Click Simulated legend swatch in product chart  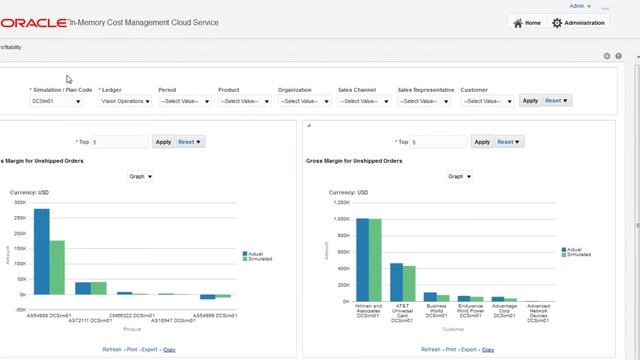[245, 259]
